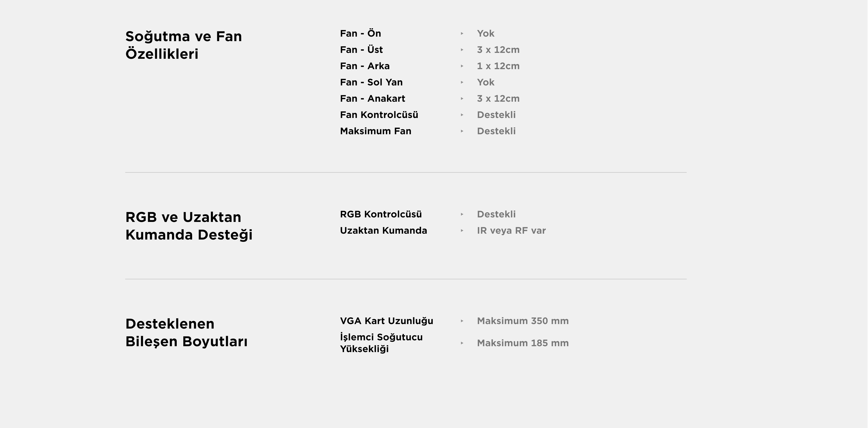The height and width of the screenshot is (428, 868).
Task: Click the arrow marker beside Fan - Arka
Action: coord(462,66)
